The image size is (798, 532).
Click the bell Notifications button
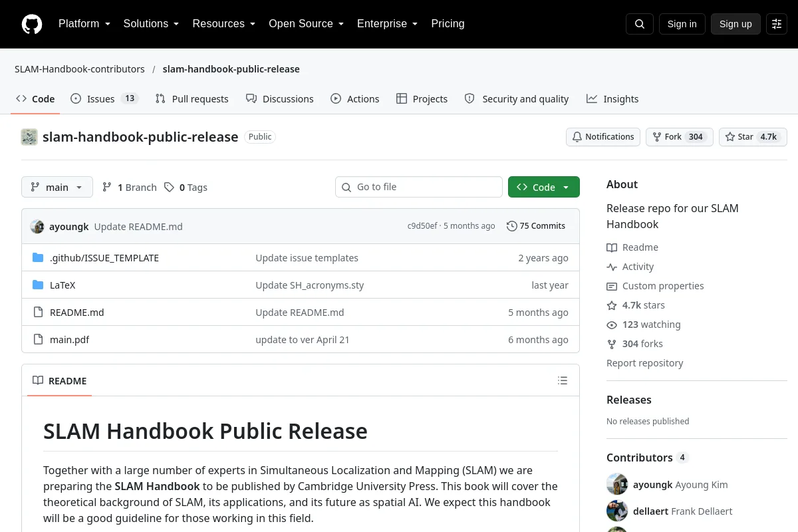(603, 137)
